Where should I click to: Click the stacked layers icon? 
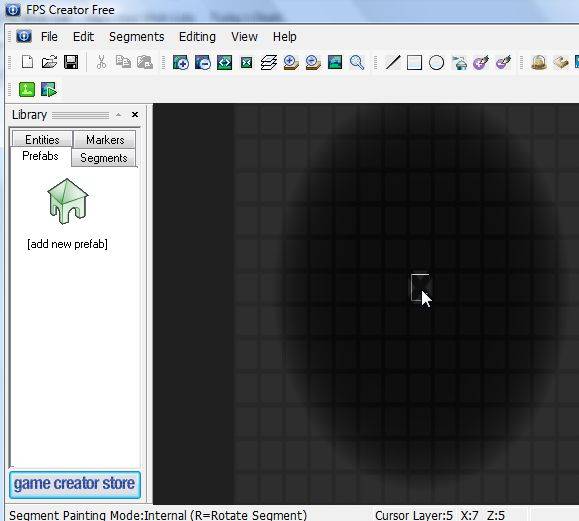pos(268,62)
